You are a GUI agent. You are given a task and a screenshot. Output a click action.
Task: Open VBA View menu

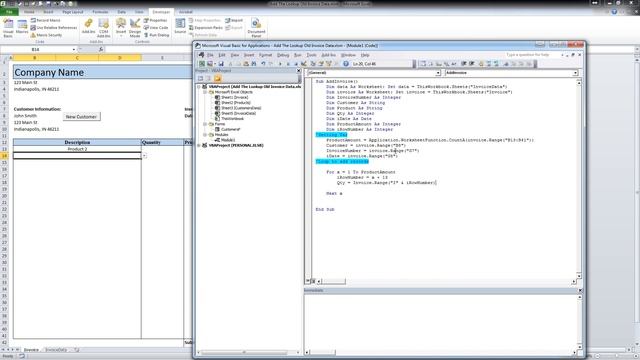235,55
